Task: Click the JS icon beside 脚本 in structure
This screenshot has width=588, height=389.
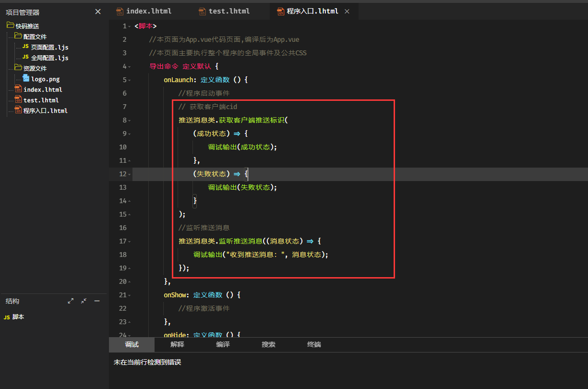Action: [x=7, y=317]
